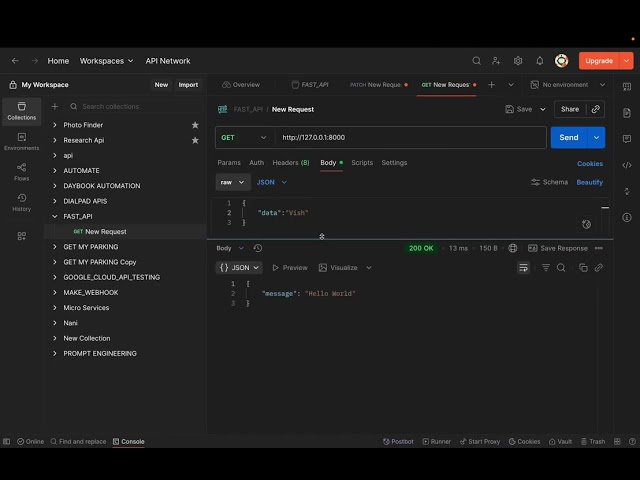Click the Send button
Viewport: 640px width, 480px height.
click(569, 138)
